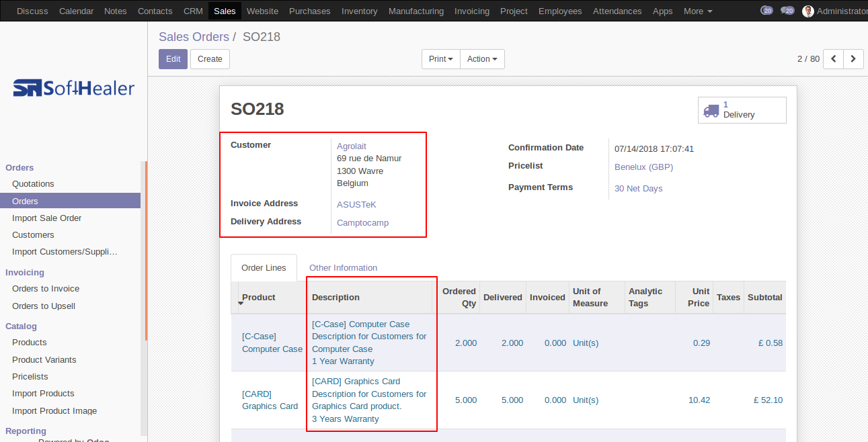Select the Order Lines tab
Image resolution: width=868 pixels, height=442 pixels.
264,267
